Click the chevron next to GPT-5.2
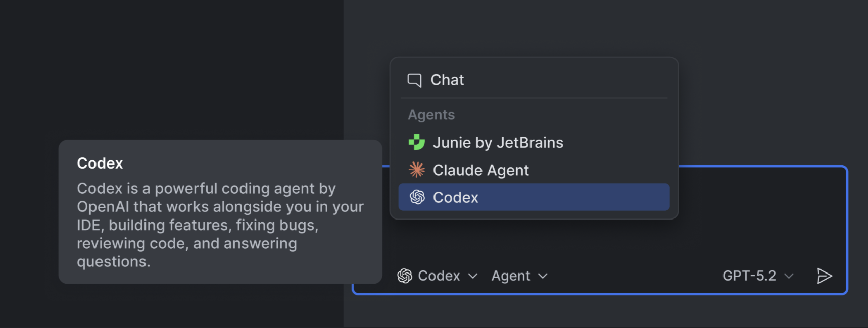Image resolution: width=868 pixels, height=328 pixels. coord(789,276)
